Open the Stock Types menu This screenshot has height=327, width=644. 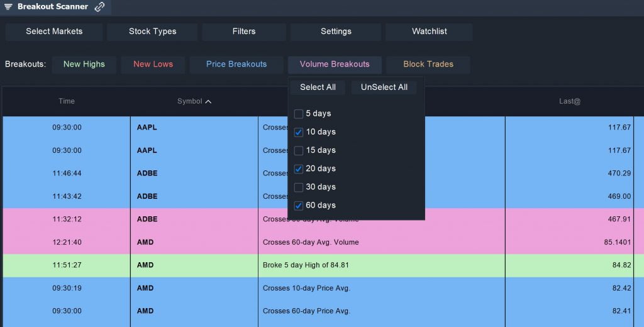coord(152,31)
